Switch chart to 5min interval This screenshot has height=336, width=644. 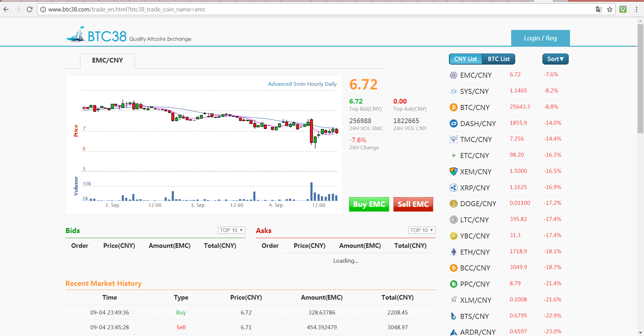[x=299, y=84]
